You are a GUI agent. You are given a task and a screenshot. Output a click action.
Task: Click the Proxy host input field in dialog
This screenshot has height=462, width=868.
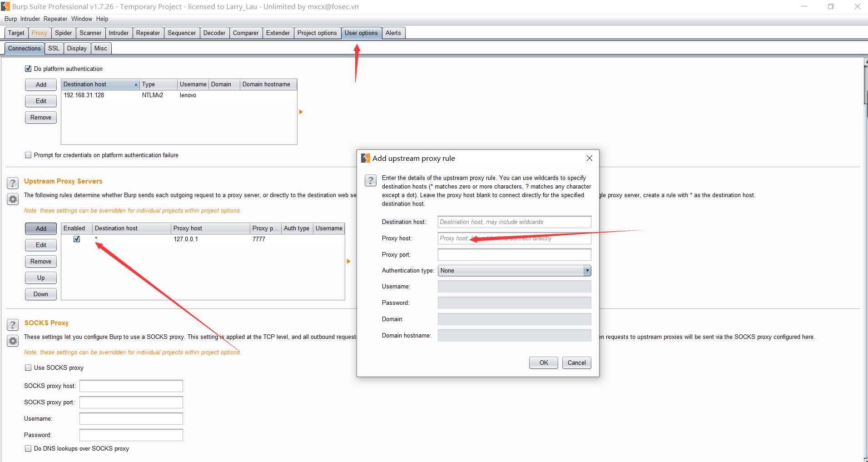point(514,238)
